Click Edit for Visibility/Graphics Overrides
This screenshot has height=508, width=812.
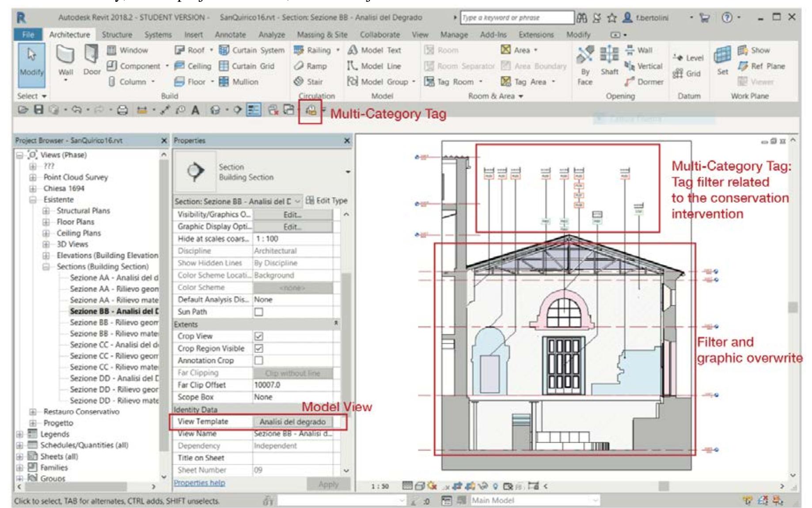[292, 215]
